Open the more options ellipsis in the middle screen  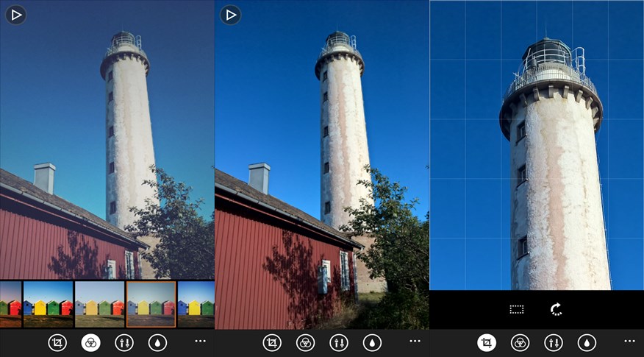click(x=415, y=341)
